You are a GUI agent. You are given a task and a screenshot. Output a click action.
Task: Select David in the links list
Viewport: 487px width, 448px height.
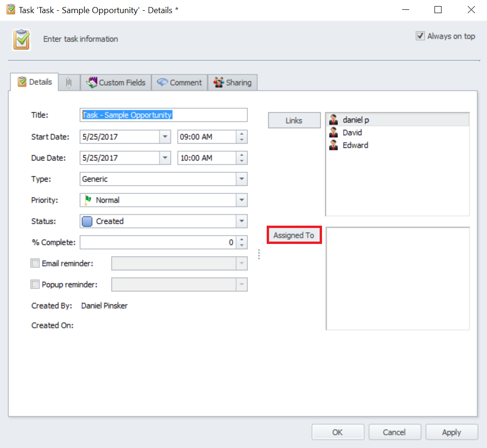click(352, 133)
